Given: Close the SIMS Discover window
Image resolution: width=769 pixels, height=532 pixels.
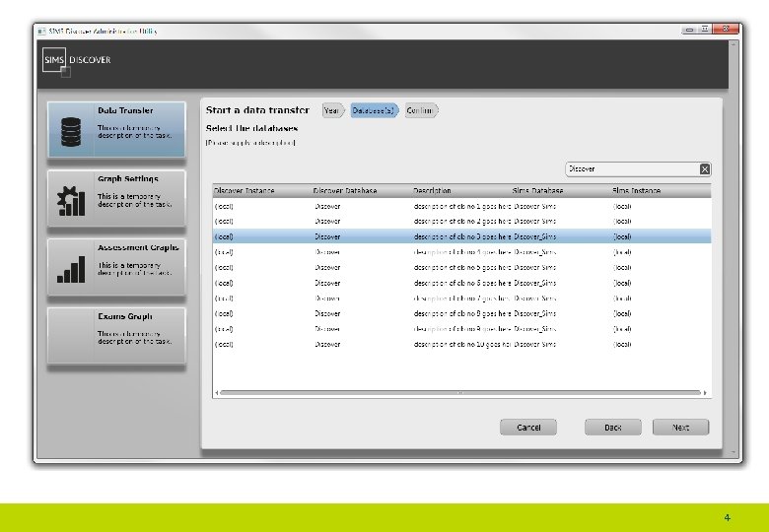Looking at the screenshot, I should [726, 29].
